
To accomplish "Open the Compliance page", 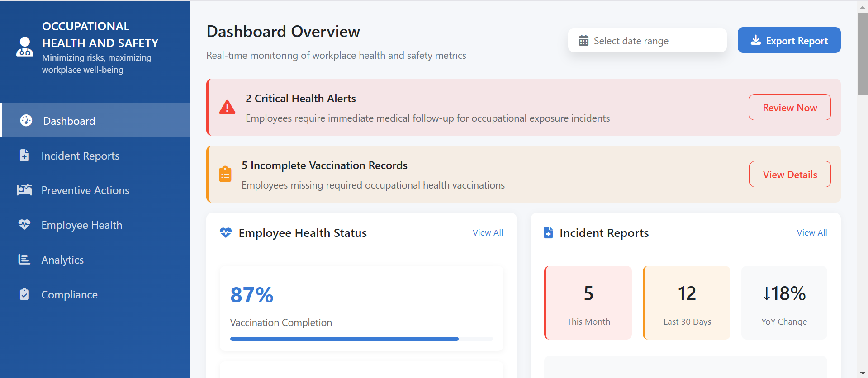I will click(x=95, y=294).
